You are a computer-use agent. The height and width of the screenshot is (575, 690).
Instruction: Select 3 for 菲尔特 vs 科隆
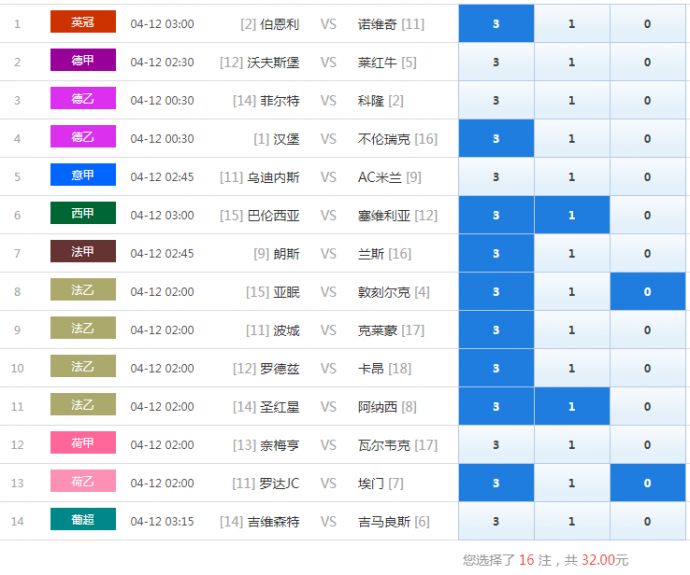496,100
